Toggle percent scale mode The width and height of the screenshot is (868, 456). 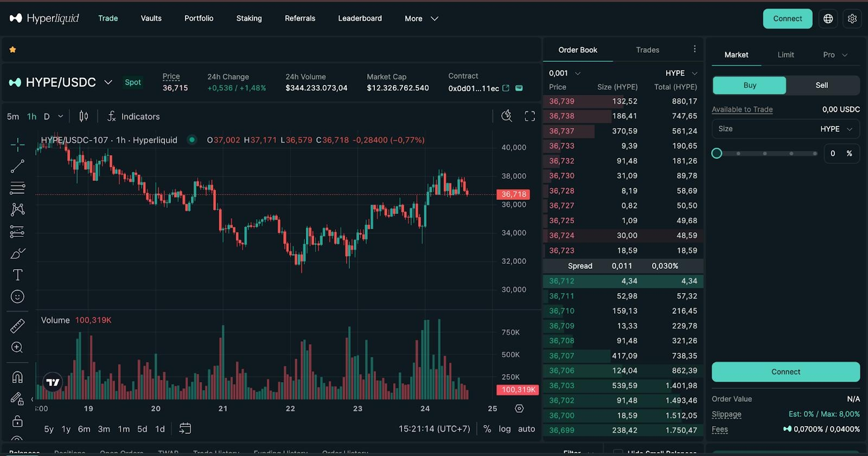coord(487,429)
